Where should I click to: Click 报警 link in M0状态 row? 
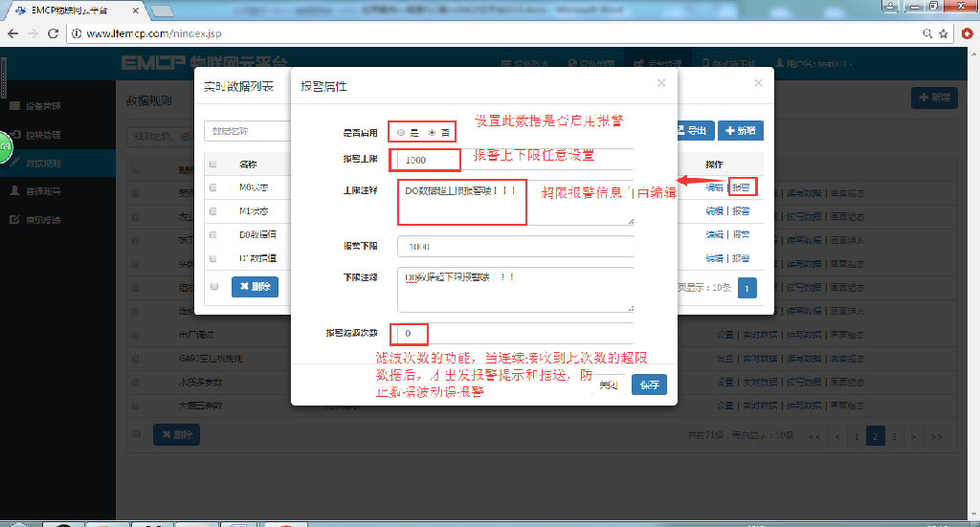[742, 187]
